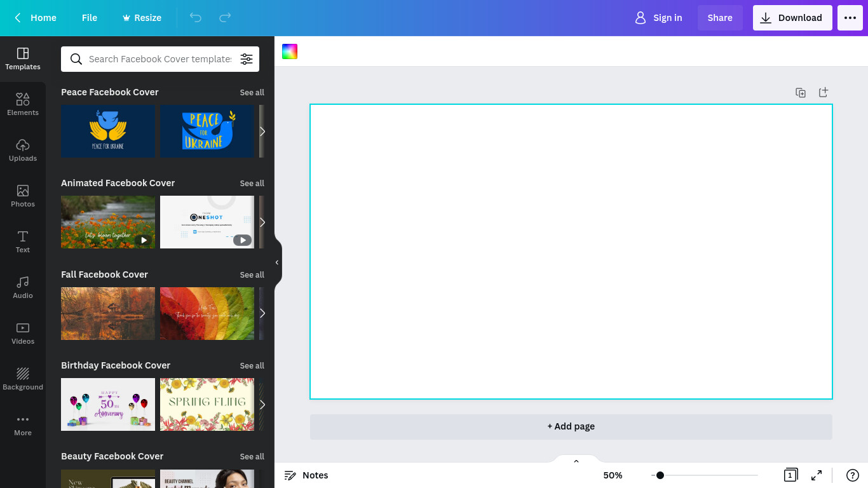Open the Text sidebar tab
This screenshot has width=868, height=488.
(x=23, y=242)
